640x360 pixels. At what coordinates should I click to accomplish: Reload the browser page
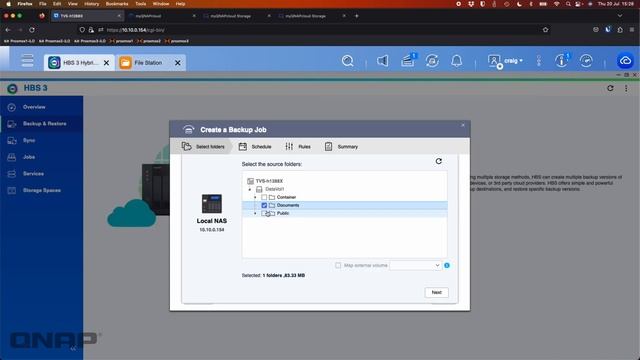[x=32, y=30]
